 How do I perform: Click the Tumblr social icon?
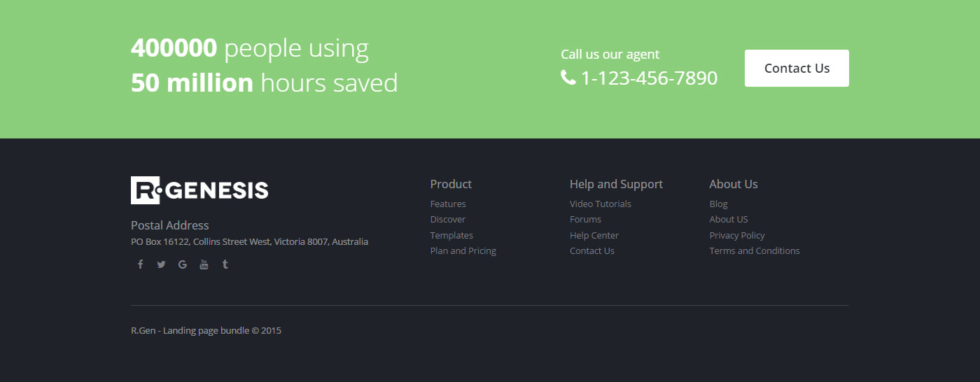225,264
